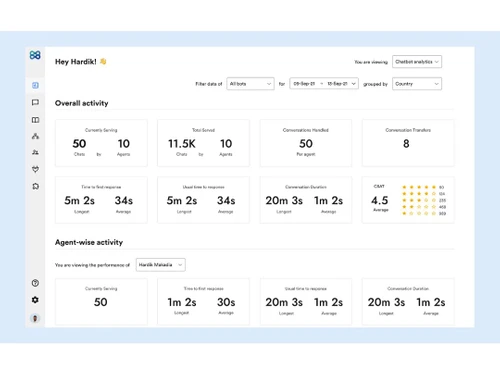
Task: Open the help question-mark icon
Action: pyautogui.click(x=35, y=283)
